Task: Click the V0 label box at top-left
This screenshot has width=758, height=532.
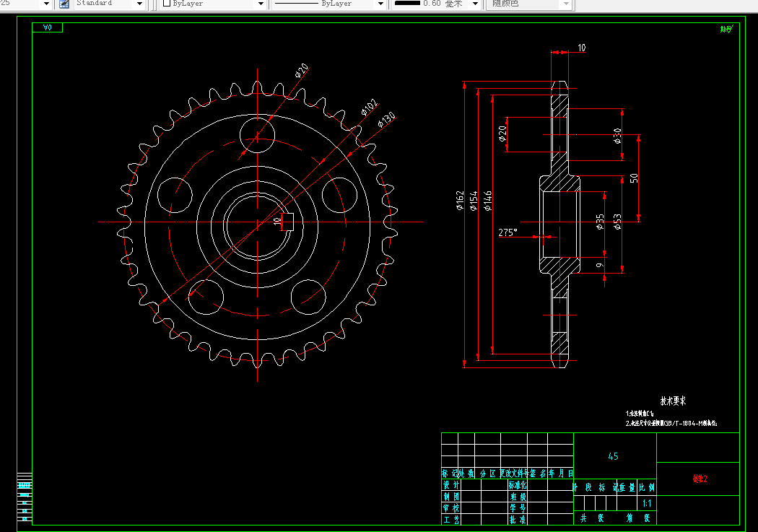Action: point(48,27)
